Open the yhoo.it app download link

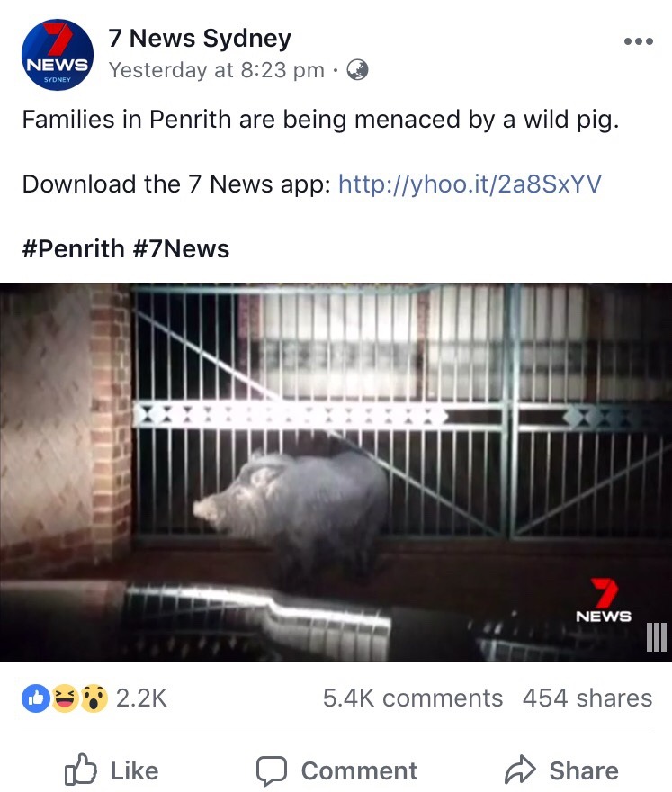click(470, 184)
